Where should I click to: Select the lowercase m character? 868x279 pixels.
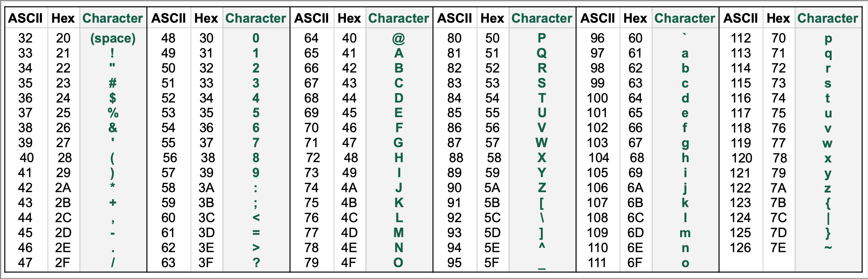point(685,233)
